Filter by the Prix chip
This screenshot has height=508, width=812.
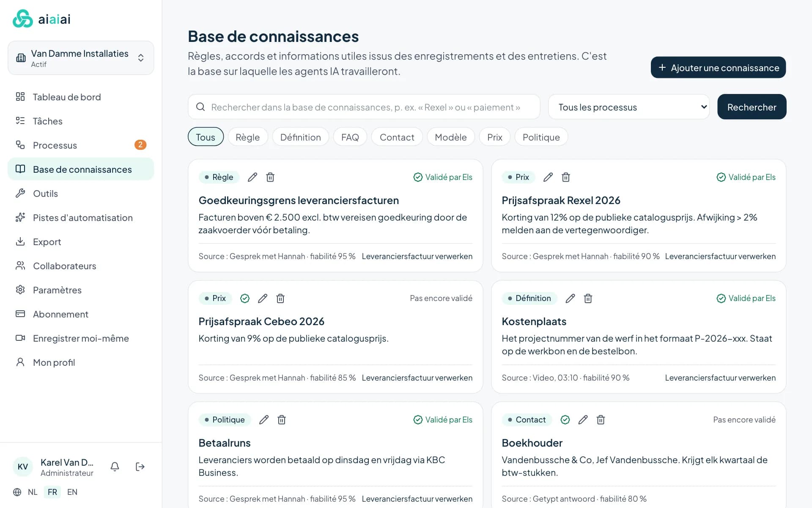tap(495, 137)
